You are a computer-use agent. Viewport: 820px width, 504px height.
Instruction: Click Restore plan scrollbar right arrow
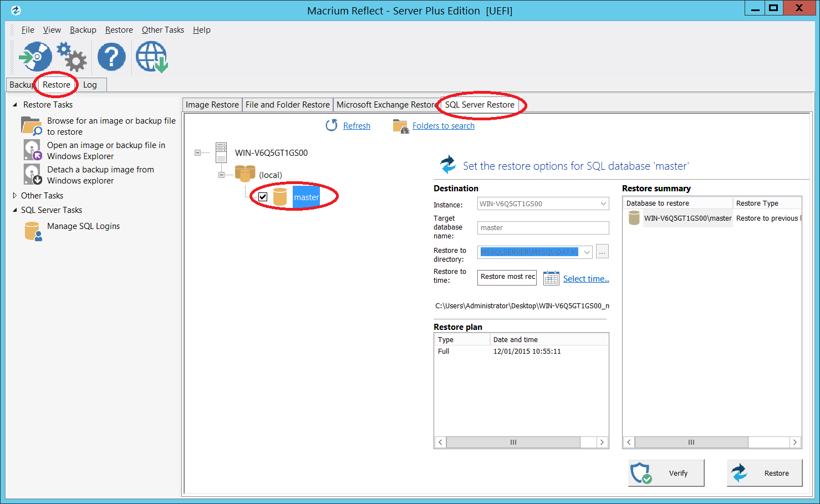(603, 442)
